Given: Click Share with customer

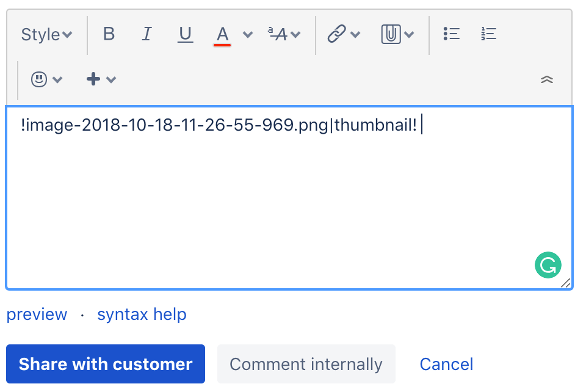Looking at the screenshot, I should click(x=105, y=364).
